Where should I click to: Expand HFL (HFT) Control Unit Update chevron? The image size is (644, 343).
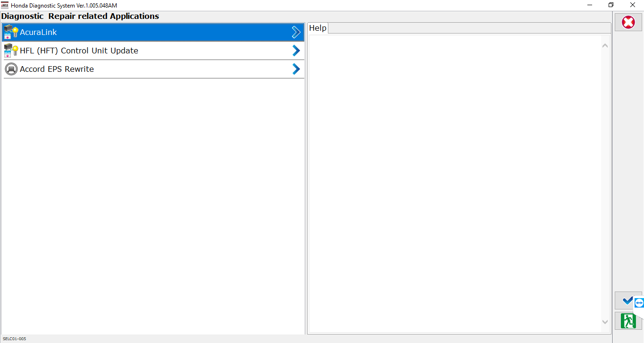(x=296, y=51)
